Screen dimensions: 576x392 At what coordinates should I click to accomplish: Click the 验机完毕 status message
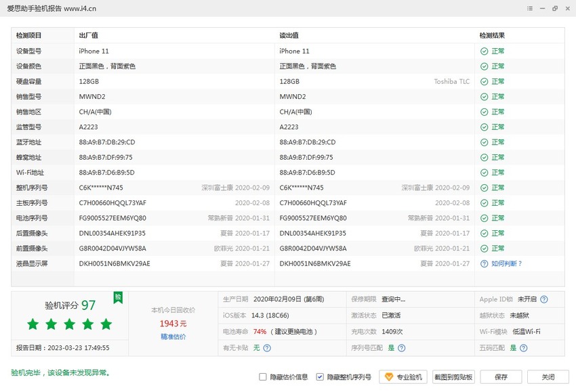pyautogui.click(x=60, y=373)
